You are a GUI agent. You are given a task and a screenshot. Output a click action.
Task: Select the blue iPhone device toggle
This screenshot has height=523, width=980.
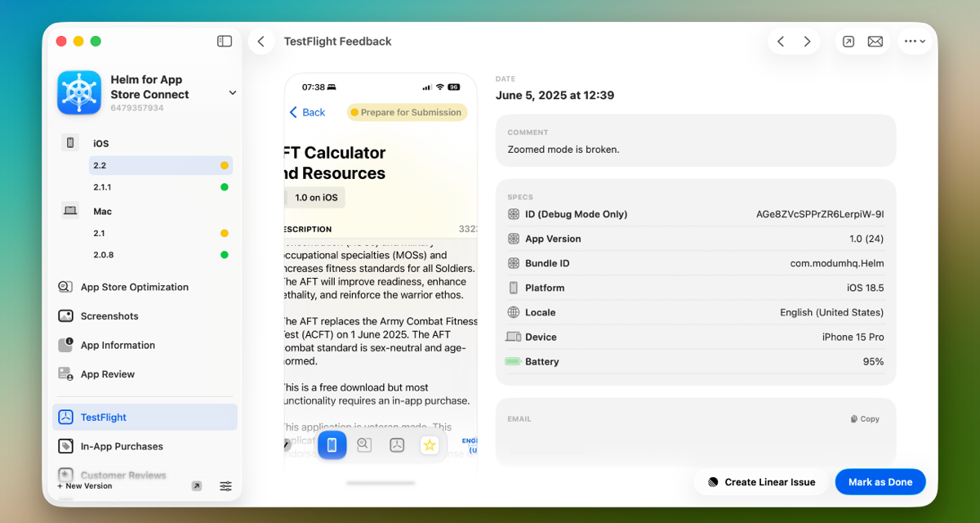(332, 445)
